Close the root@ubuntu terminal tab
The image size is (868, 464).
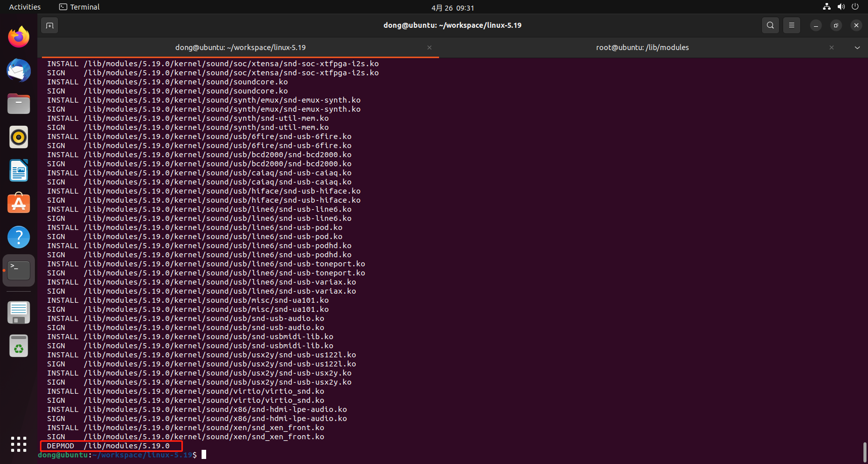coord(832,48)
